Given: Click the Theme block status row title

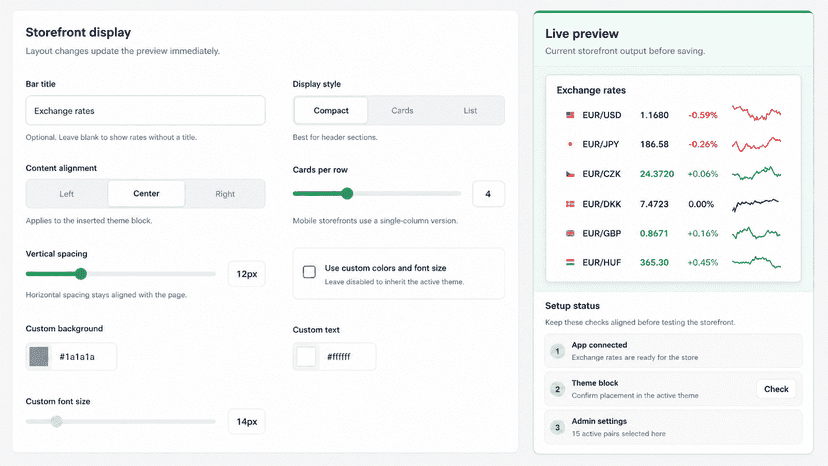Looking at the screenshot, I should pos(595,383).
